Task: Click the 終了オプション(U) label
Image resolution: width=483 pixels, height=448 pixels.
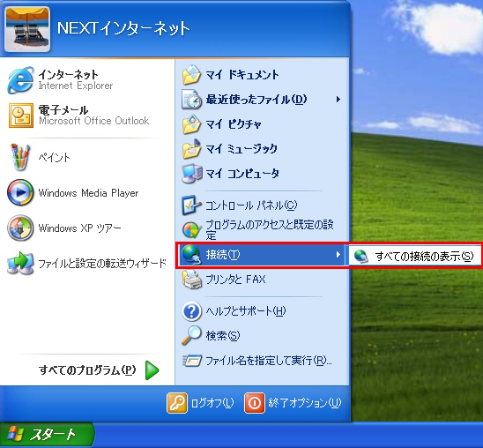Action: [305, 403]
